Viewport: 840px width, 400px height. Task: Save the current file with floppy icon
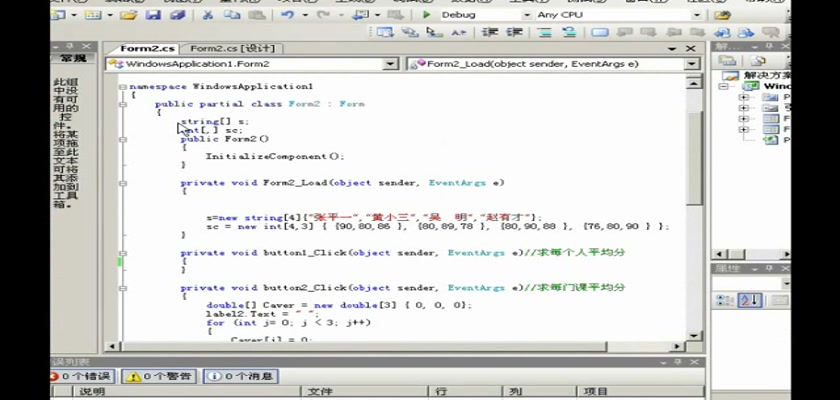pos(153,15)
